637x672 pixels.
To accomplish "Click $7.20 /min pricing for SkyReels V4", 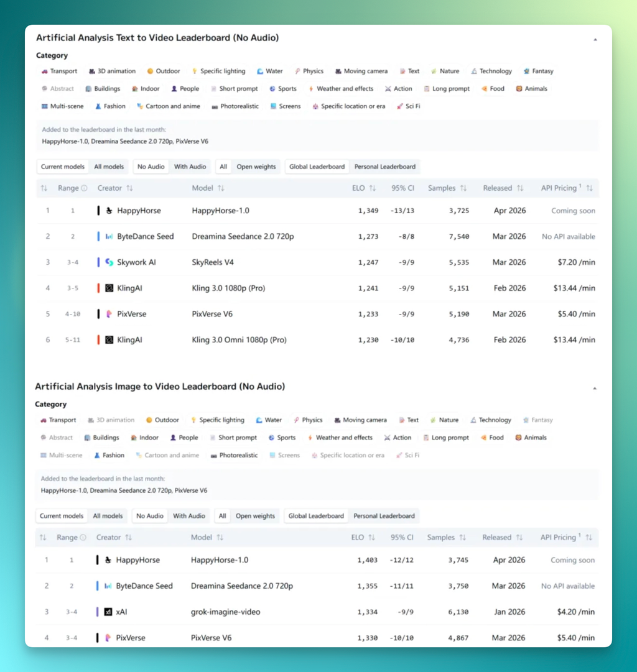I will [x=577, y=262].
